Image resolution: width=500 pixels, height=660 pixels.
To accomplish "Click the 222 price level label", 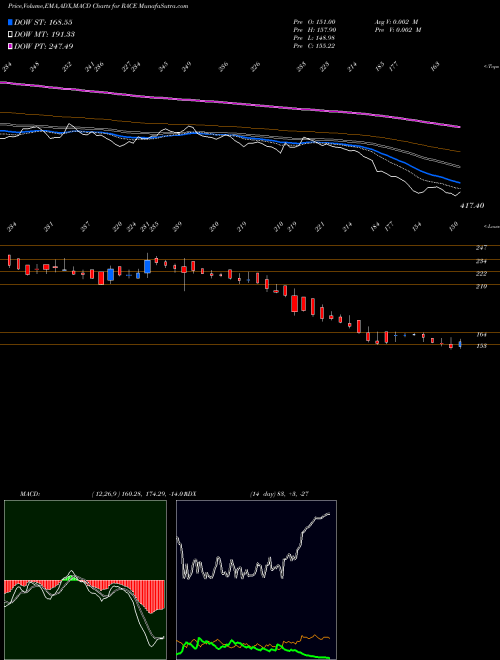I will pos(481,274).
